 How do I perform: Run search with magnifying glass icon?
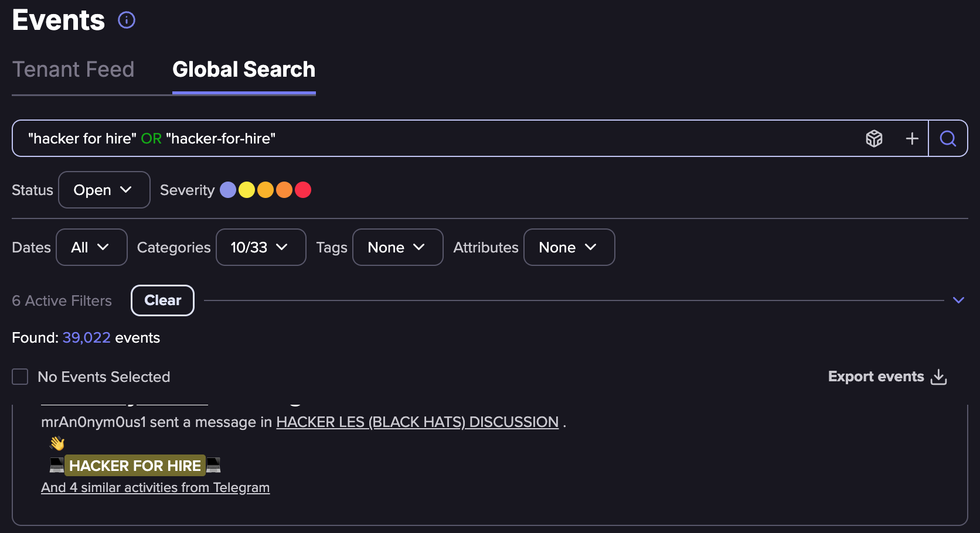(948, 139)
